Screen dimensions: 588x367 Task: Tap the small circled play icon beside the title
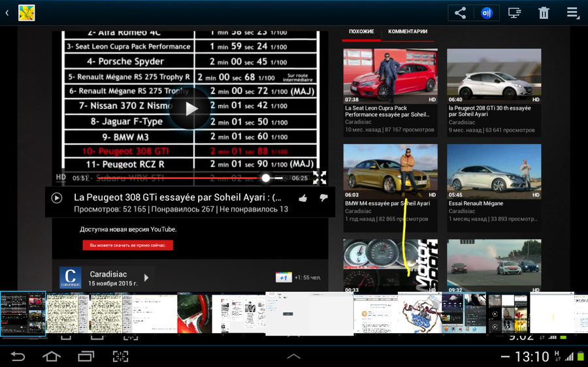tap(57, 198)
